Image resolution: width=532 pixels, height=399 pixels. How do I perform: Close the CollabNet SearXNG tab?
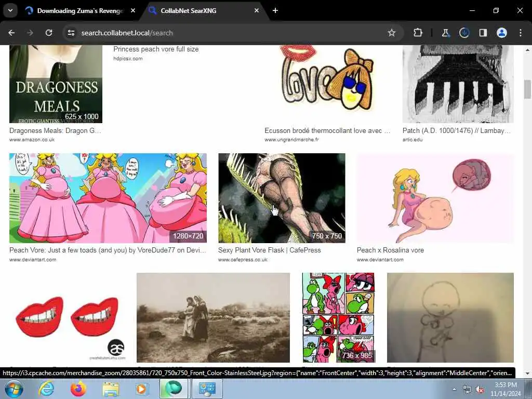257,10
